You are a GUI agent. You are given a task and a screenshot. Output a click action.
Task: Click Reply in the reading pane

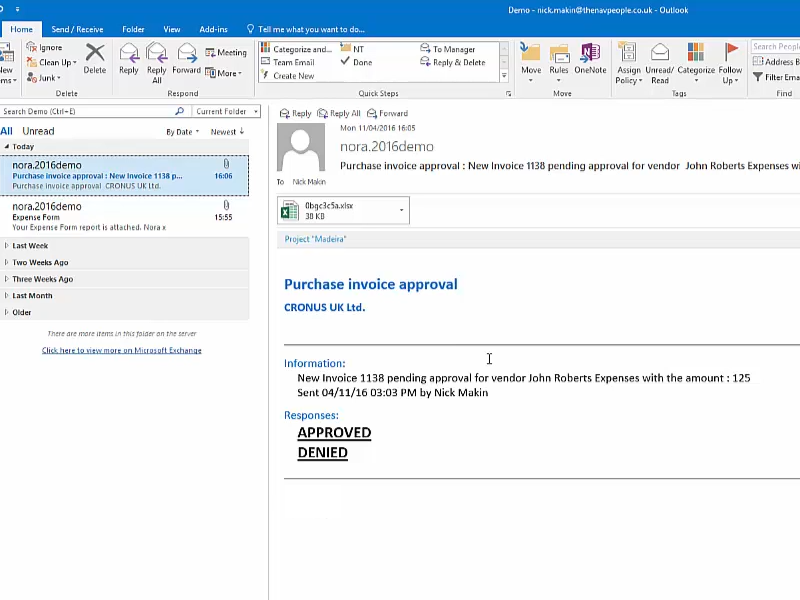295,113
